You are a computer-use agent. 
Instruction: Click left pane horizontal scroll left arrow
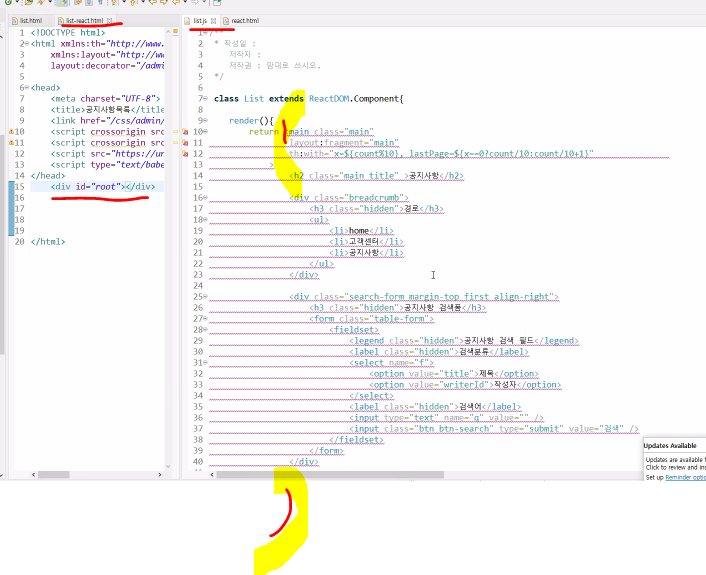(x=33, y=475)
